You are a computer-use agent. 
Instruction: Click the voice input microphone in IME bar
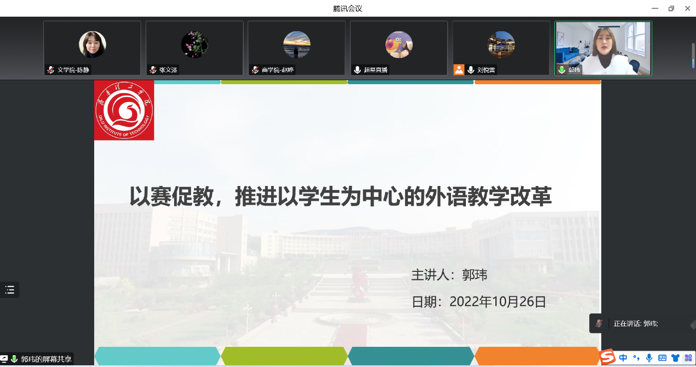[x=649, y=358]
